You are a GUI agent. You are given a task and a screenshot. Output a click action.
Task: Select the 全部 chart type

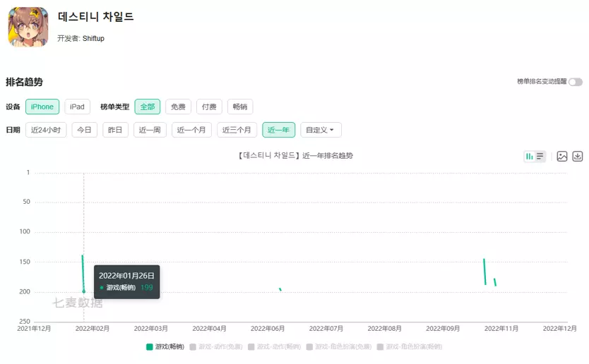click(147, 107)
